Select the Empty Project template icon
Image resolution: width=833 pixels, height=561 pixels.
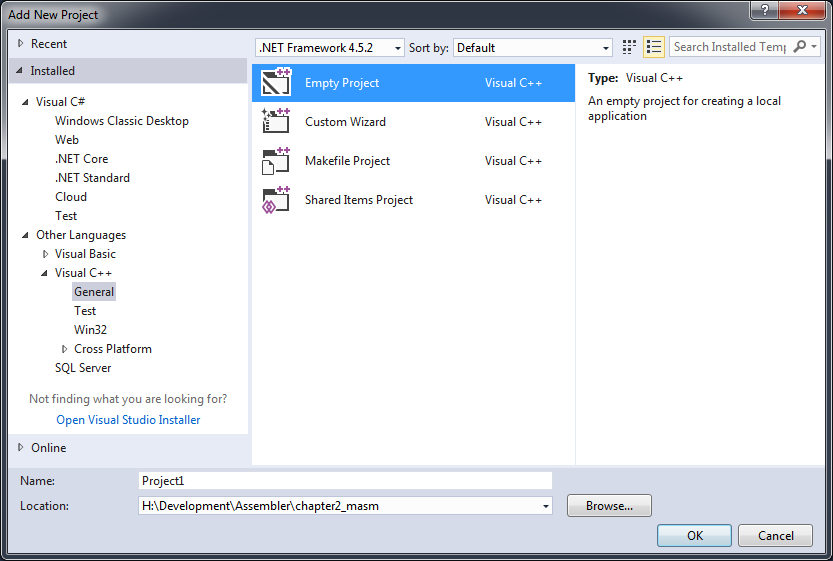point(276,82)
